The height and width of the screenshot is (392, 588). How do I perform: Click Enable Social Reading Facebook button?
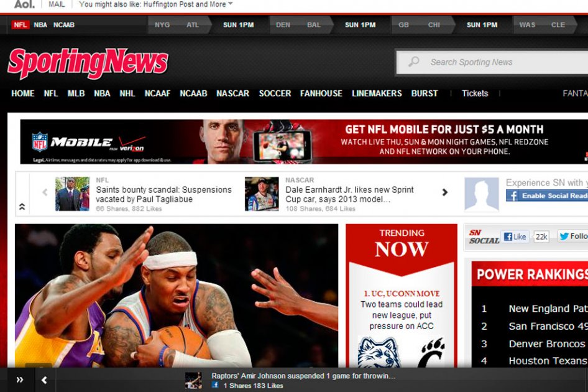click(547, 195)
